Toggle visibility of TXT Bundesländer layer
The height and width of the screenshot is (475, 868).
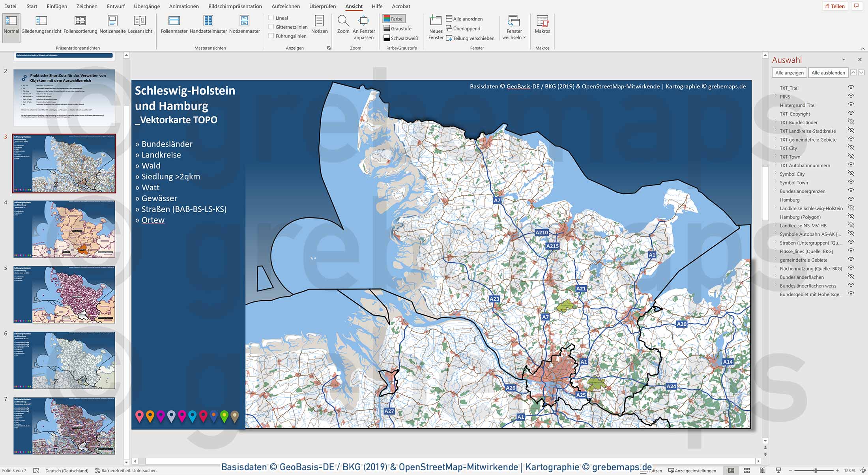[851, 122]
